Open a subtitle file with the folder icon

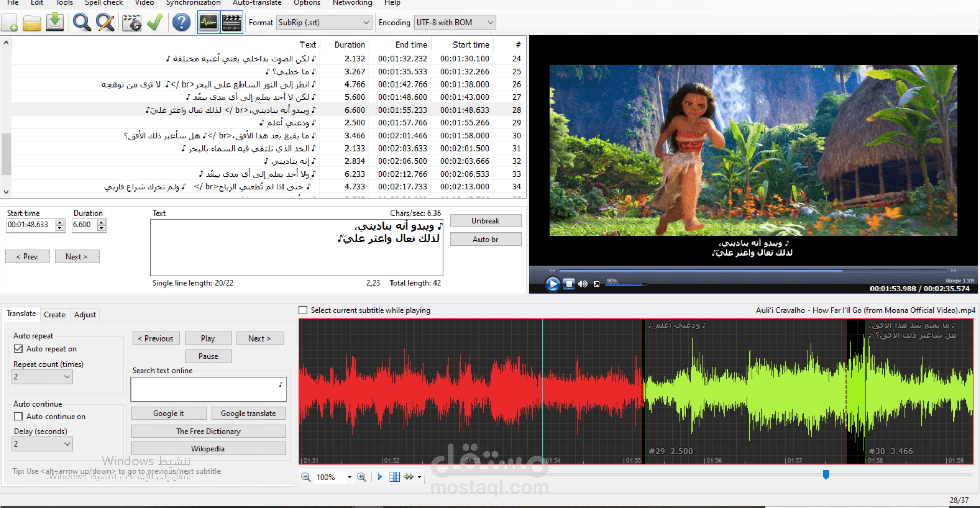point(32,23)
